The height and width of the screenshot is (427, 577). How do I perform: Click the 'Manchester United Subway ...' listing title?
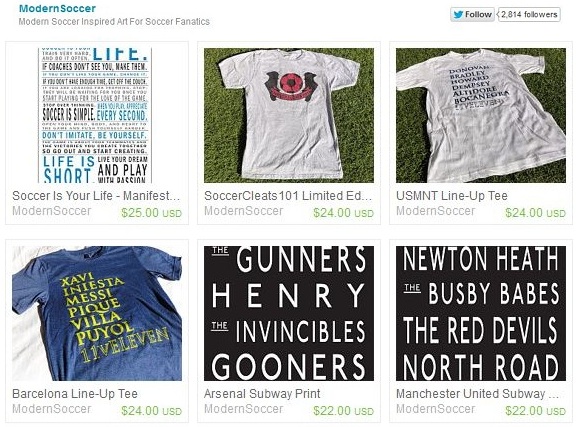[478, 394]
